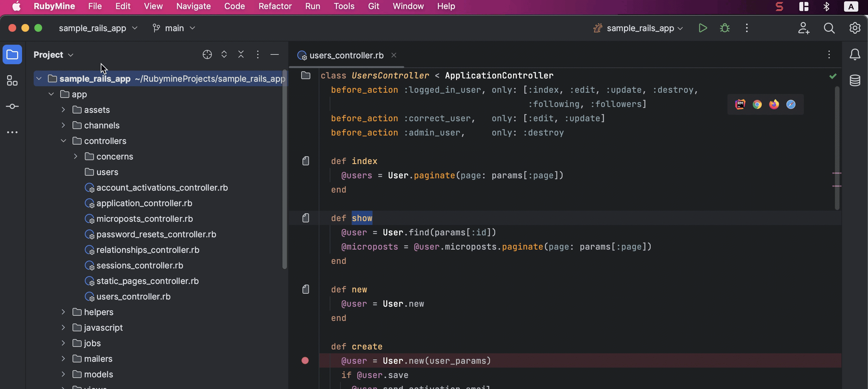The height and width of the screenshot is (389, 868).
Task: Run the sample_rails_app configuration
Action: coord(702,28)
